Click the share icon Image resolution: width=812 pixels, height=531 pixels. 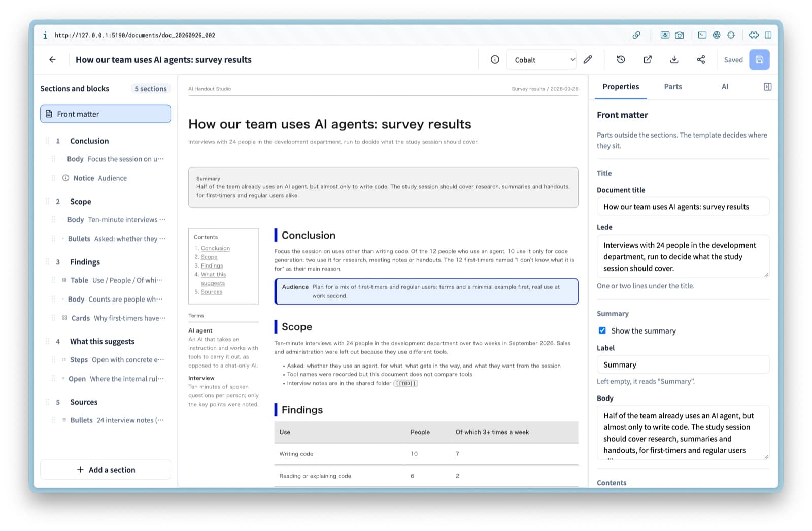[701, 60]
